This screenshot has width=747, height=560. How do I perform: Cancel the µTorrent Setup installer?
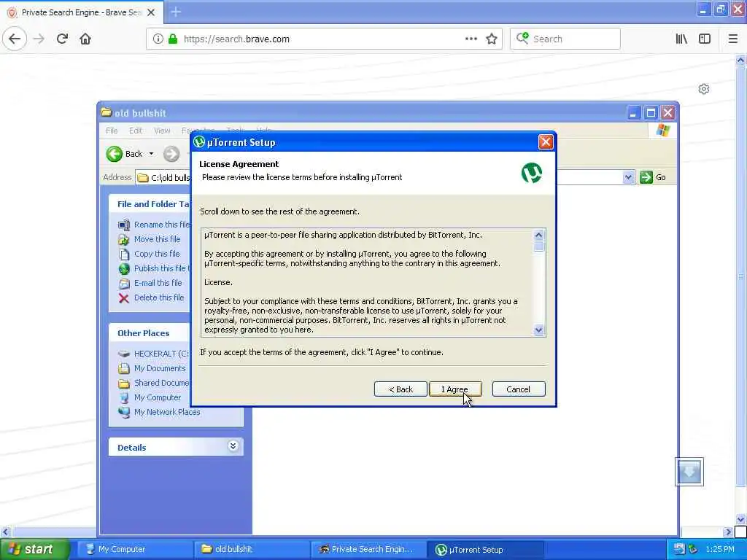(519, 389)
